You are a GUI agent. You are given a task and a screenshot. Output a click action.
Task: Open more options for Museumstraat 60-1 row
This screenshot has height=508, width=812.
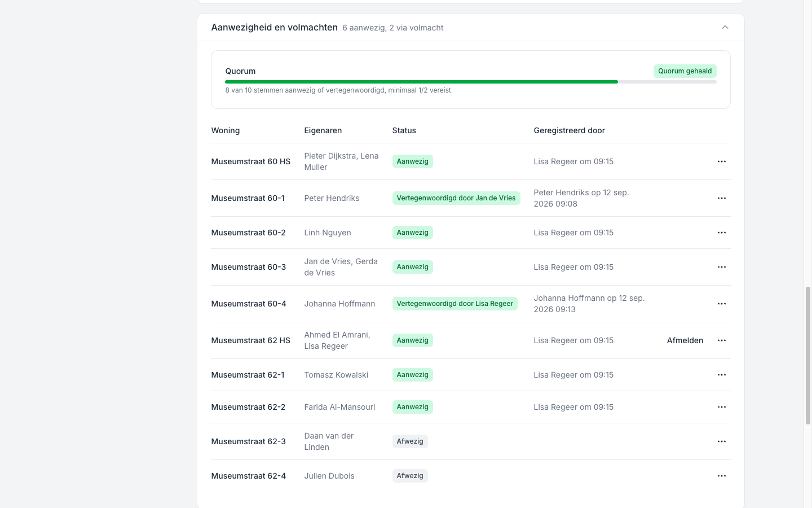[721, 198]
